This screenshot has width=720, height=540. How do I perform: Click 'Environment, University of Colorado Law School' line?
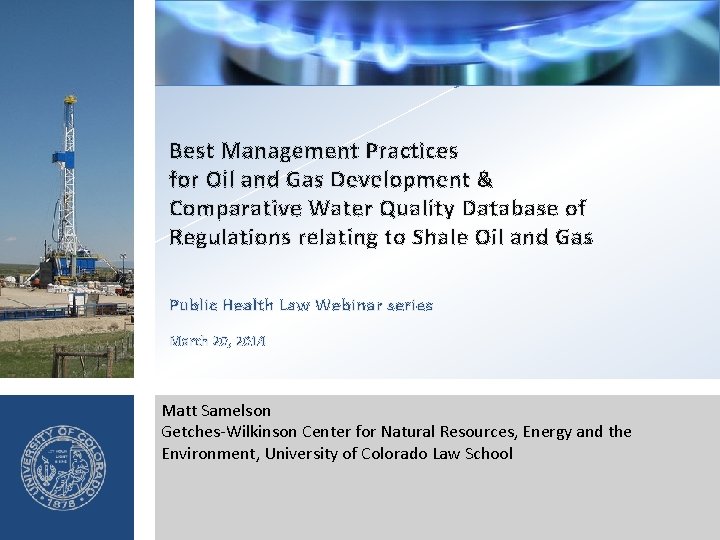click(x=337, y=454)
